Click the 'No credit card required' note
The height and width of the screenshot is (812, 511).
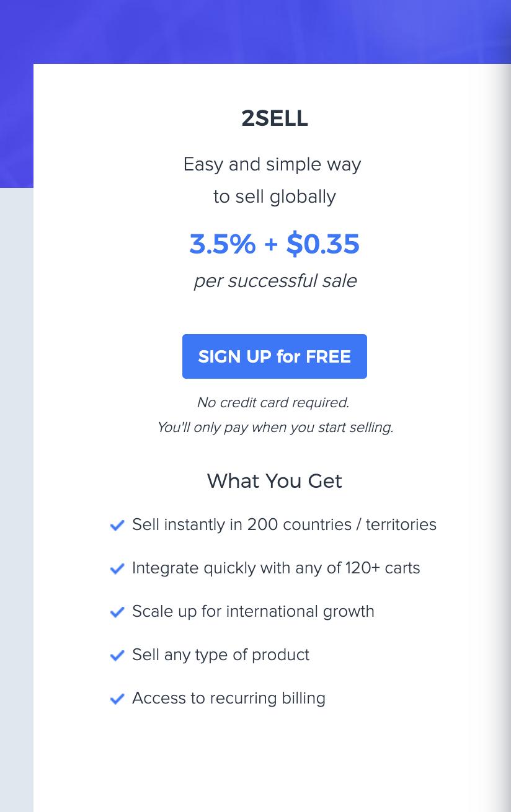pos(273,402)
